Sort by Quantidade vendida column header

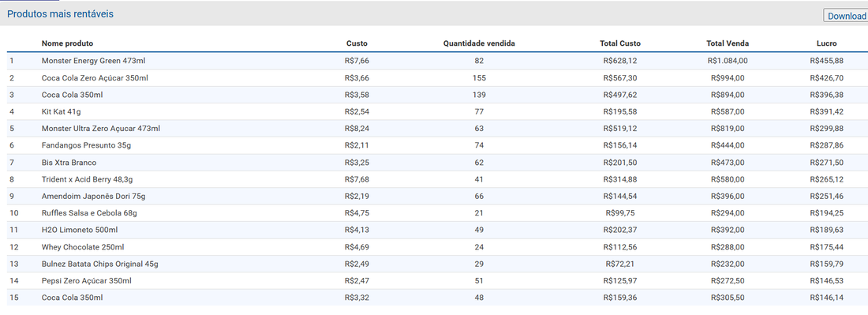point(480,43)
